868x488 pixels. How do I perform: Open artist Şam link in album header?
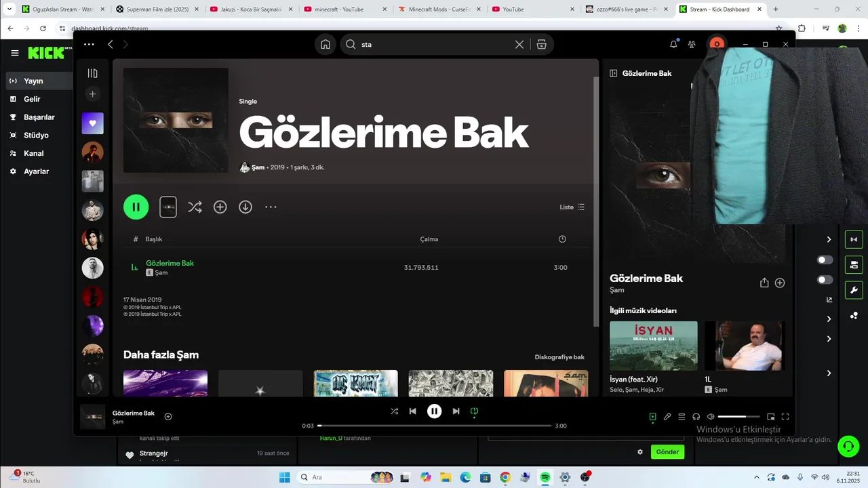tap(258, 167)
